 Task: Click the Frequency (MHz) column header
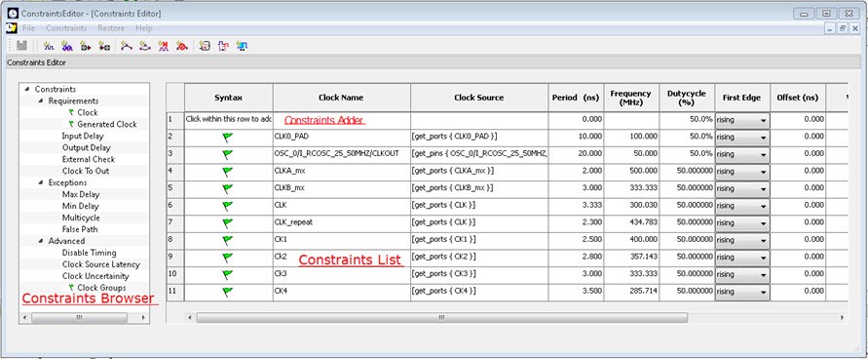coord(631,98)
